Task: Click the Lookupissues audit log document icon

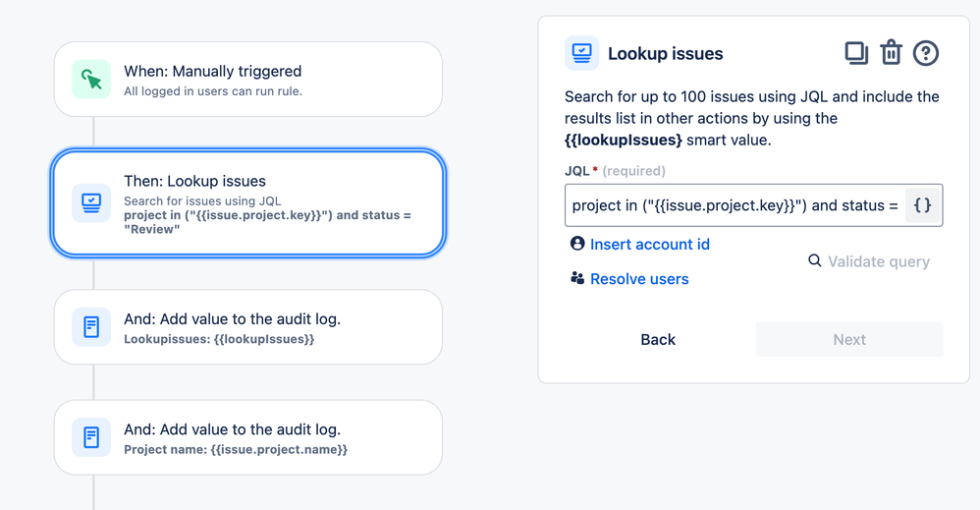Action: [x=91, y=326]
